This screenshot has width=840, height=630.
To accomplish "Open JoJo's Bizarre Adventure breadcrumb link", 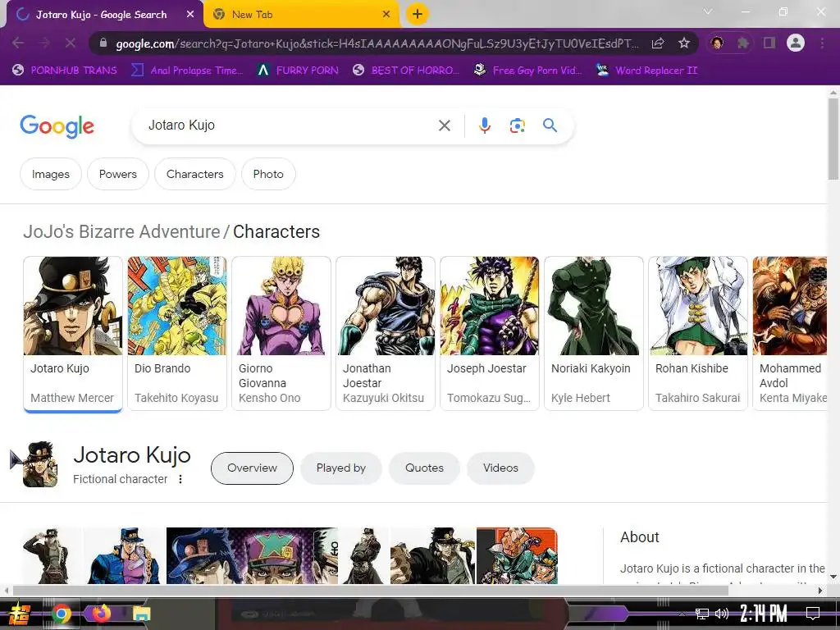I will click(121, 231).
